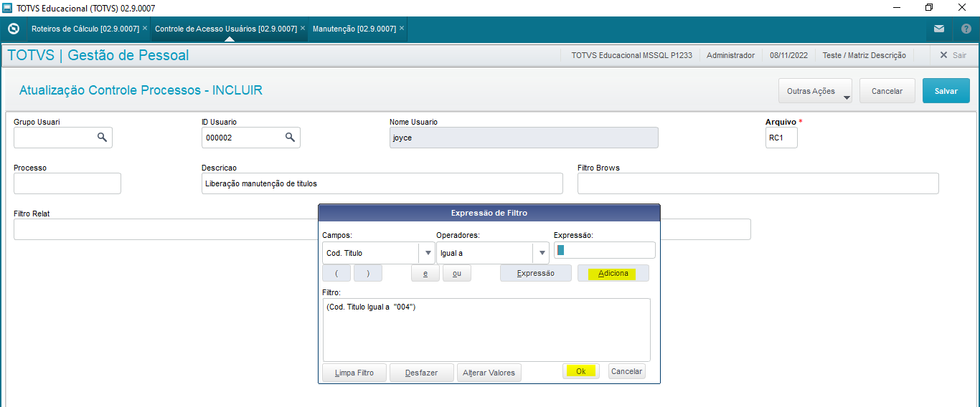980x407 pixels.
Task: Click the ID Usuario search magnifier icon
Action: [290, 137]
